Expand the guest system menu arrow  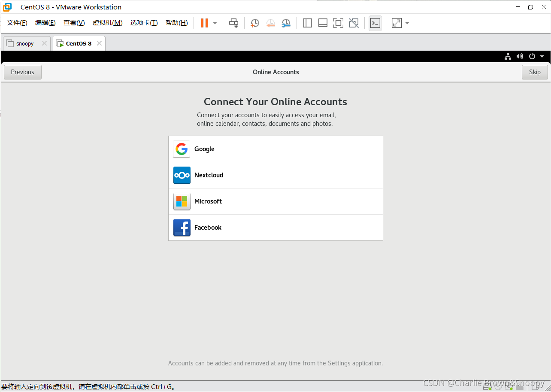pyautogui.click(x=542, y=56)
